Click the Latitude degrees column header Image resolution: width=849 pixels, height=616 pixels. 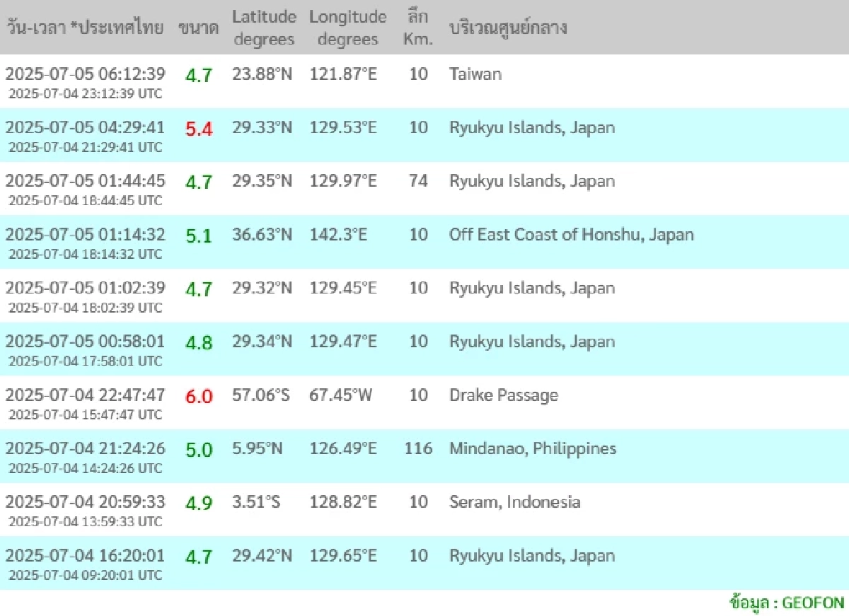click(264, 28)
